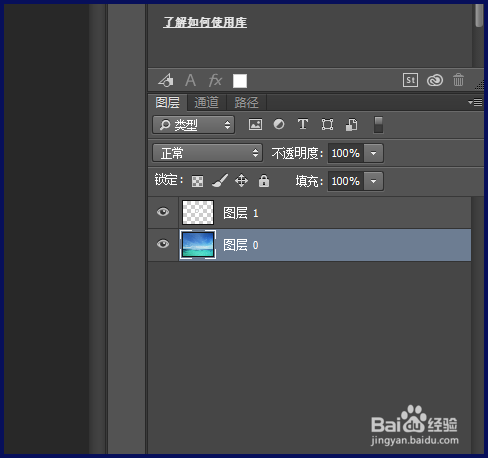The height and width of the screenshot is (458, 488).
Task: Filter layers by adjustment layers icon
Action: tap(279, 124)
